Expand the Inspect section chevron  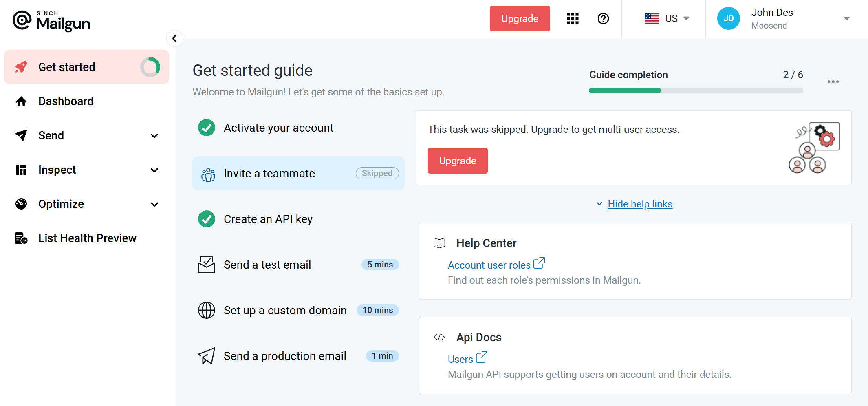pyautogui.click(x=154, y=170)
